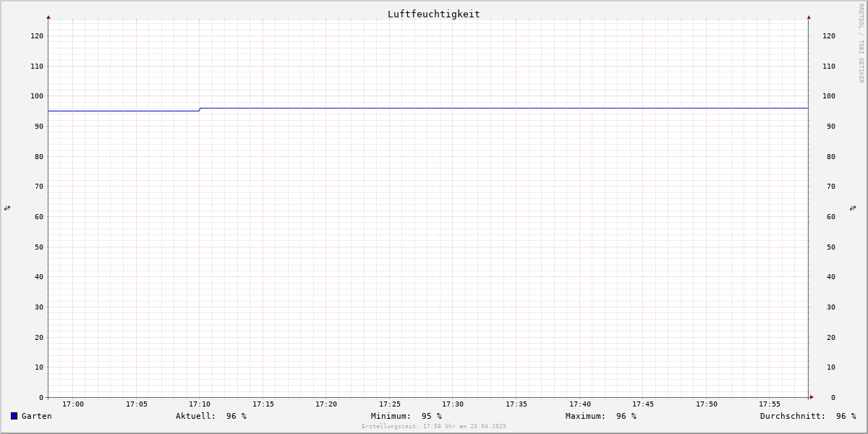Click the 17:10 time axis label

[x=200, y=404]
